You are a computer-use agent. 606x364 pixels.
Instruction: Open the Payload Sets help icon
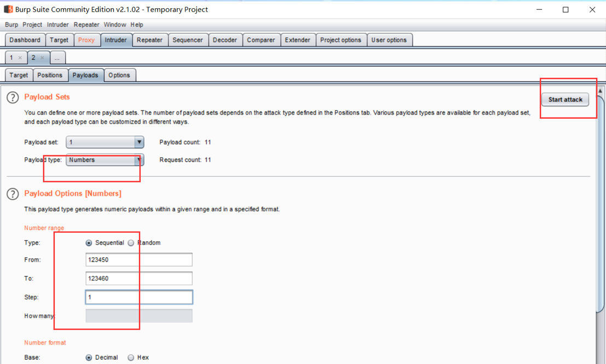13,97
